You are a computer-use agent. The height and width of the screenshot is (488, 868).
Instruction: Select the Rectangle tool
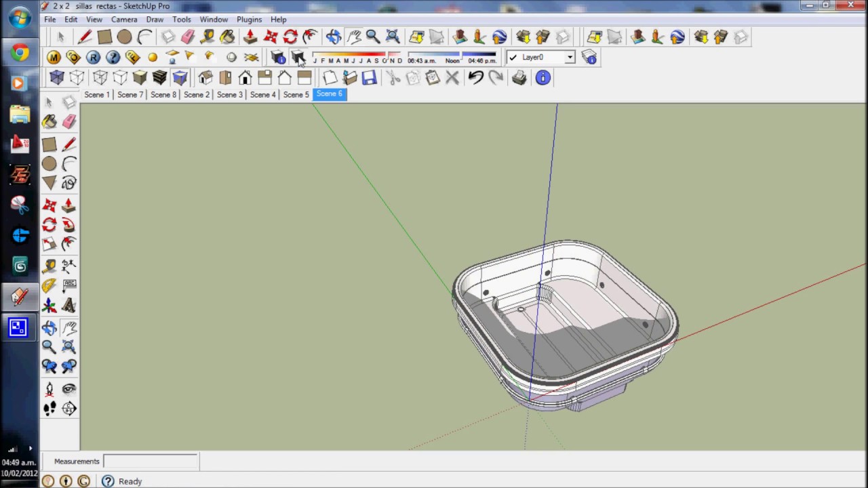pyautogui.click(x=50, y=144)
